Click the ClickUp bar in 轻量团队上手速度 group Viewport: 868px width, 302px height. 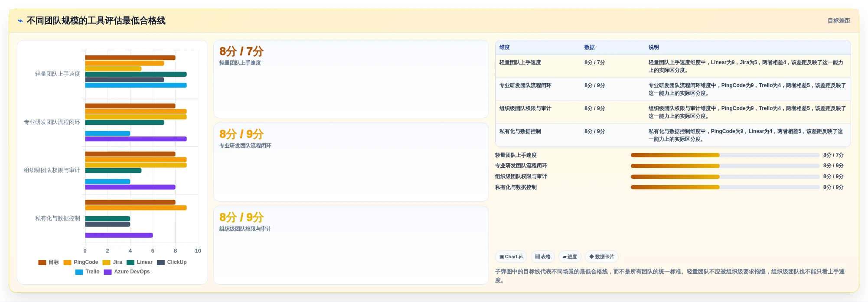(124, 80)
